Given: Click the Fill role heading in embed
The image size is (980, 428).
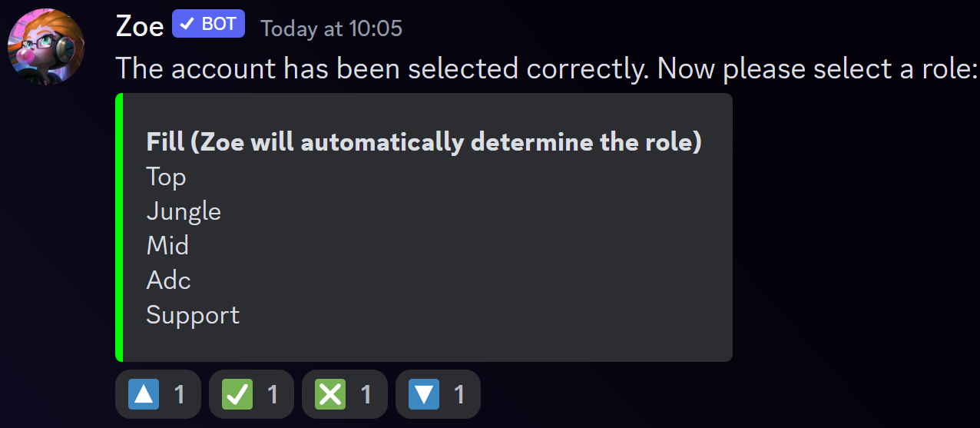Looking at the screenshot, I should click(424, 143).
